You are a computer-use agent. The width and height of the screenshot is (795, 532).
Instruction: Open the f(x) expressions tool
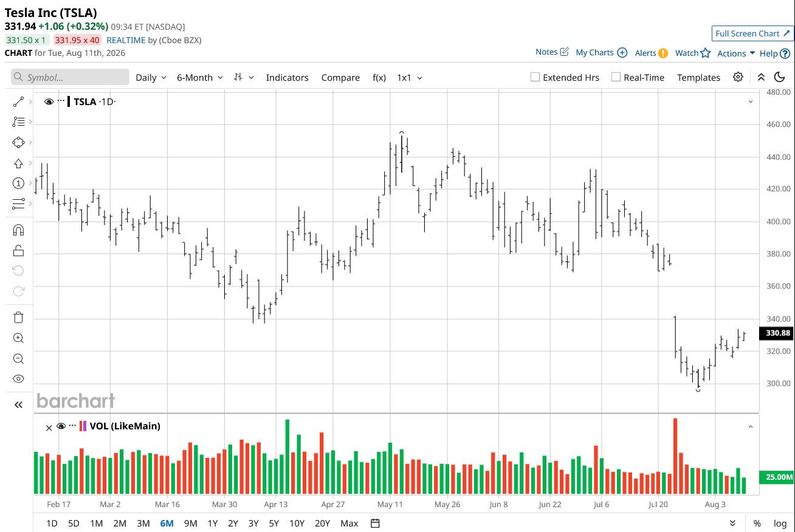pyautogui.click(x=379, y=78)
